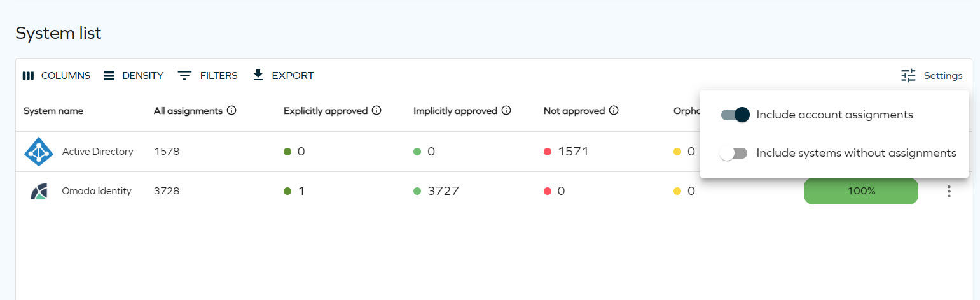Click info icon beside All assignments
The image size is (980, 300).
coord(231,111)
